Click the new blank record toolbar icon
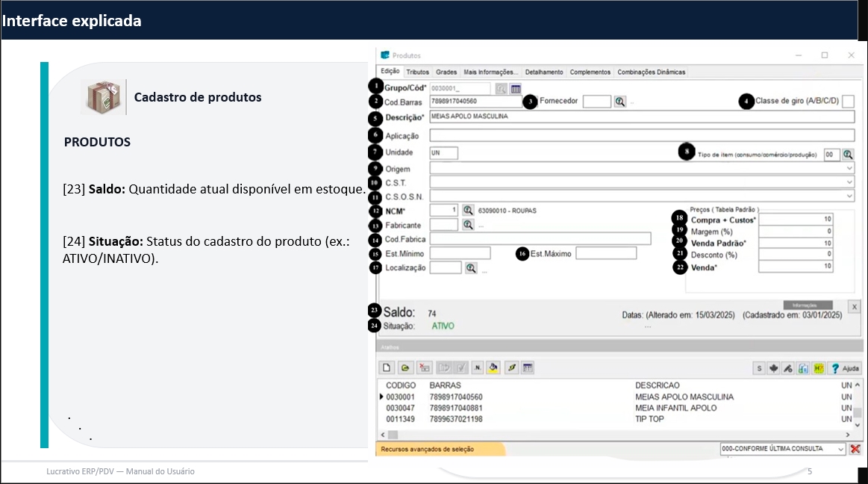The height and width of the screenshot is (484, 868). tap(387, 367)
